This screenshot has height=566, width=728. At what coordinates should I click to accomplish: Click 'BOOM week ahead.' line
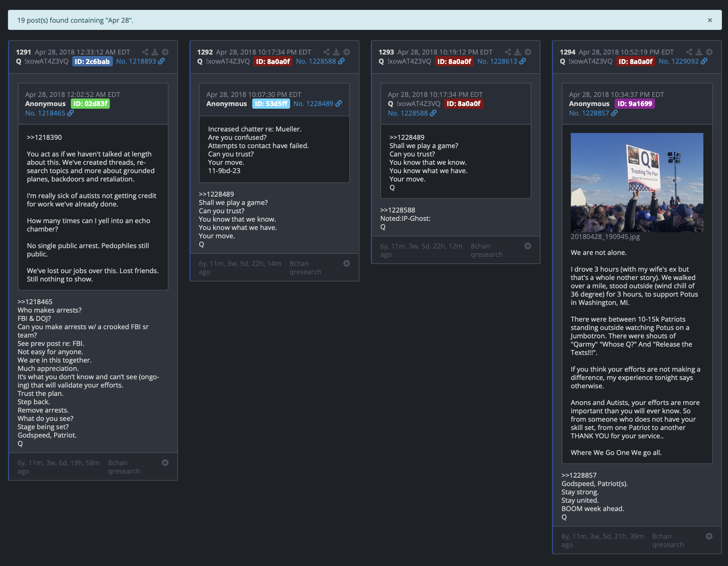pyautogui.click(x=593, y=509)
